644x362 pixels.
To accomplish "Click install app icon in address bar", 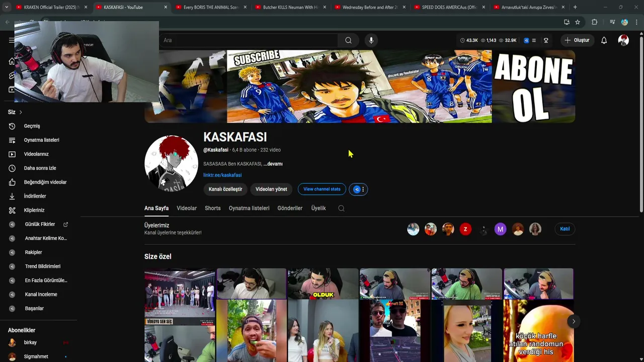I will click(567, 22).
